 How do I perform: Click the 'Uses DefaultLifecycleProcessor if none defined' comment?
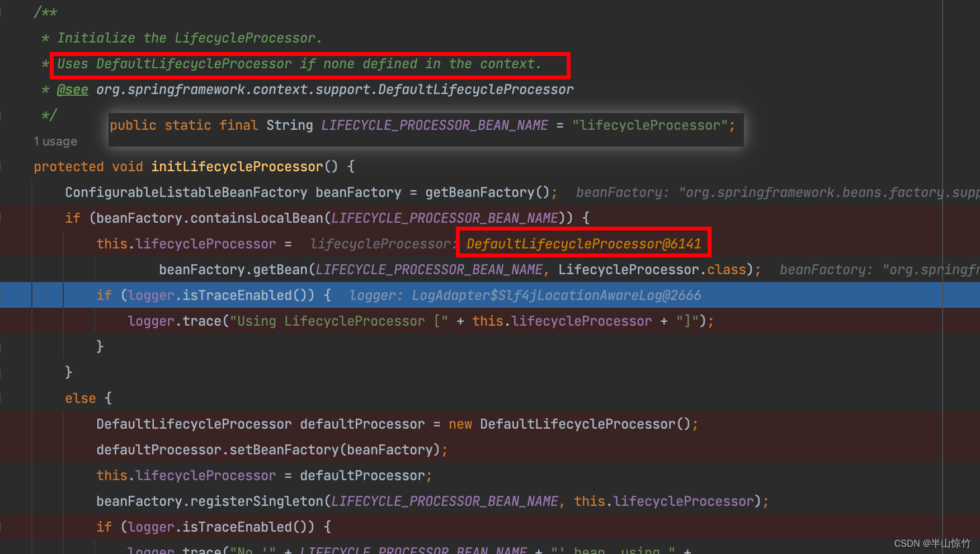(x=299, y=64)
